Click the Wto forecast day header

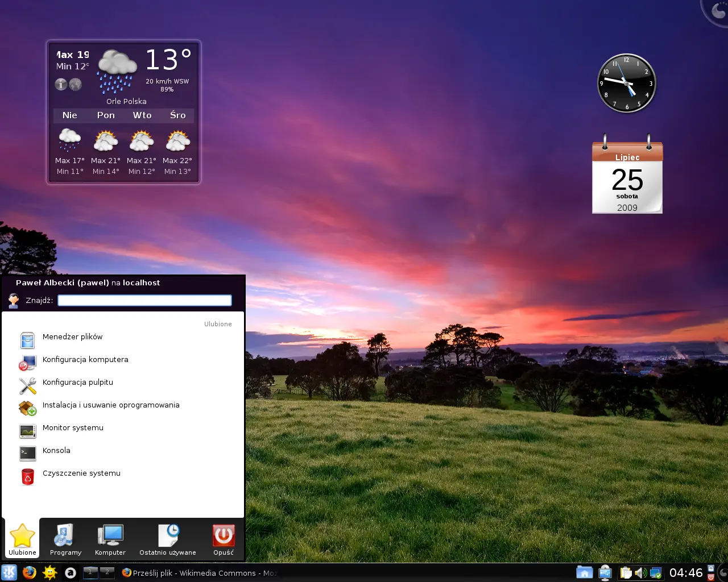pos(142,115)
